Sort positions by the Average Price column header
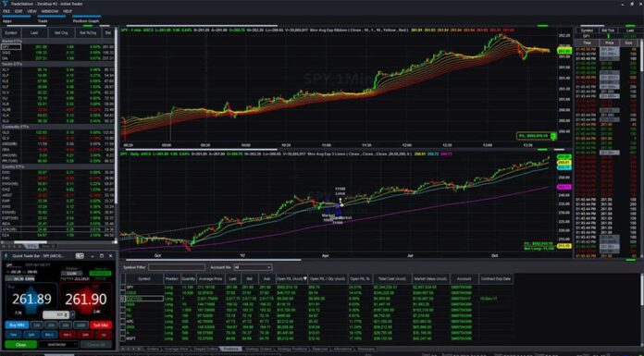Viewport: 644px width, 356px height. (x=211, y=278)
